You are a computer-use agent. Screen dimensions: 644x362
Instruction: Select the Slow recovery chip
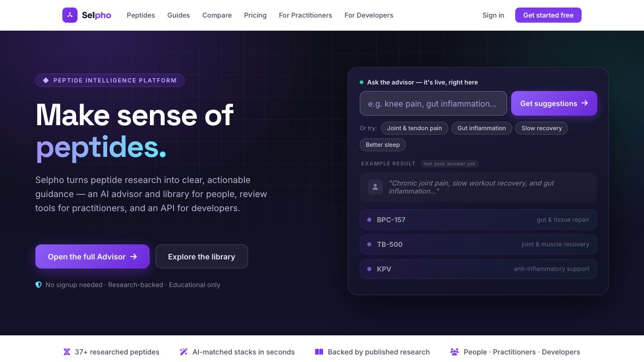pyautogui.click(x=542, y=128)
